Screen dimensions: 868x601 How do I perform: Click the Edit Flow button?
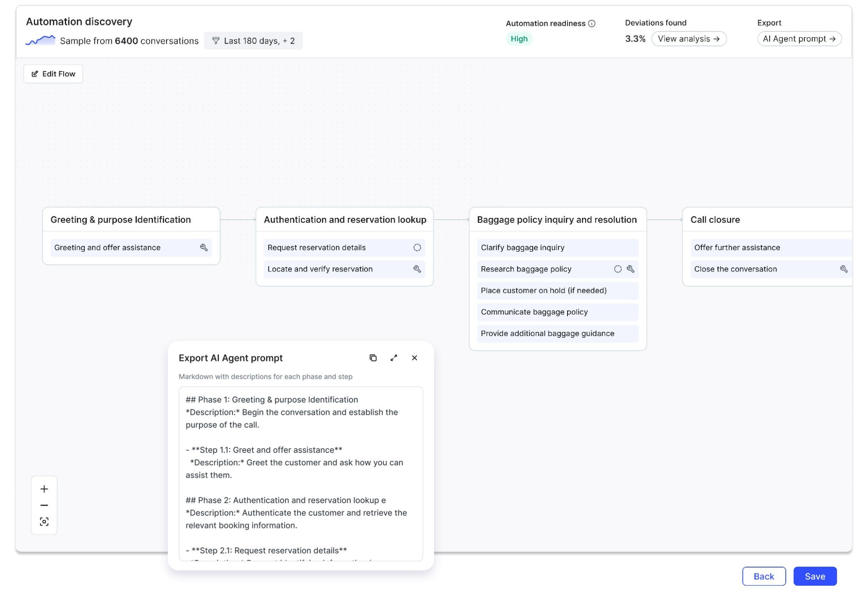[x=53, y=74]
